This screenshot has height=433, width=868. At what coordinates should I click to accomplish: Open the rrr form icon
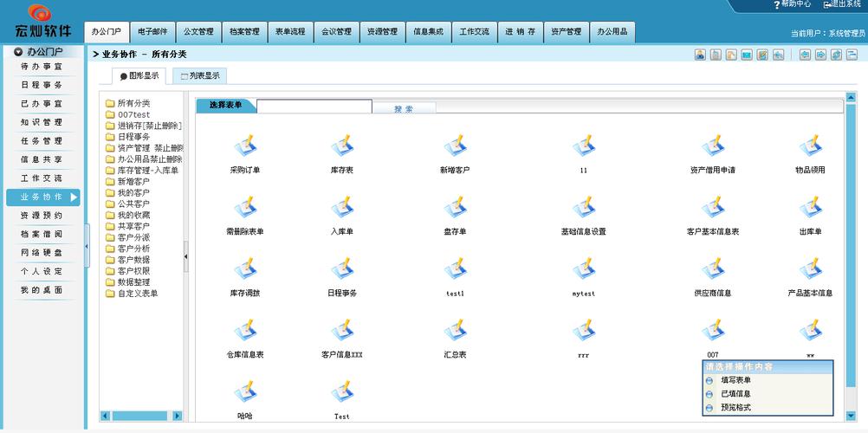click(584, 331)
